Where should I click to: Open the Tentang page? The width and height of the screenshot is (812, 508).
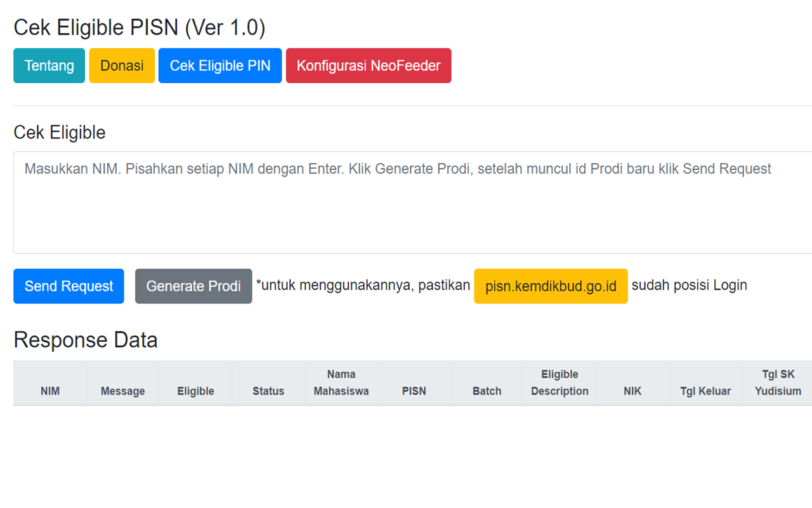(49, 65)
